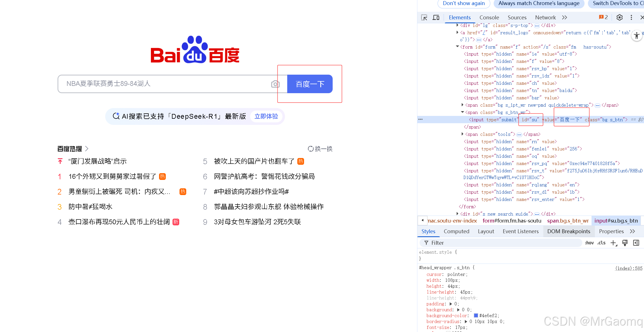Click the issues counter warning badge

(603, 17)
